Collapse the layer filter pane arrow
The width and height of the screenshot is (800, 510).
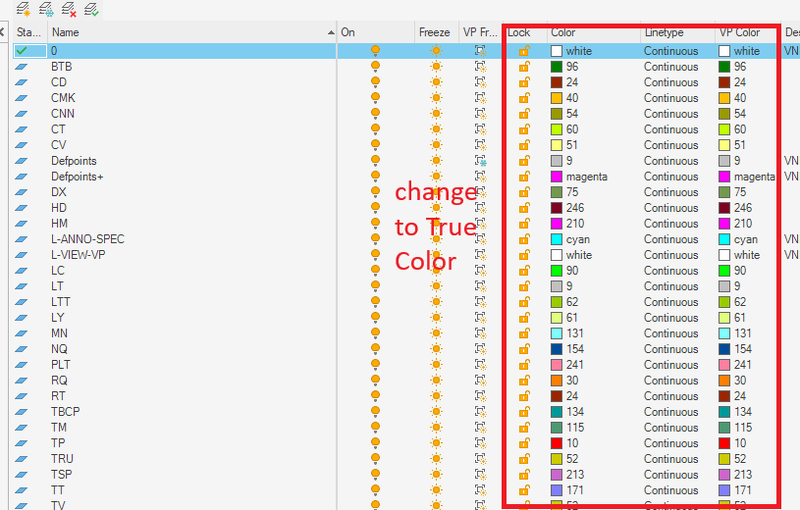pyautogui.click(x=3, y=32)
